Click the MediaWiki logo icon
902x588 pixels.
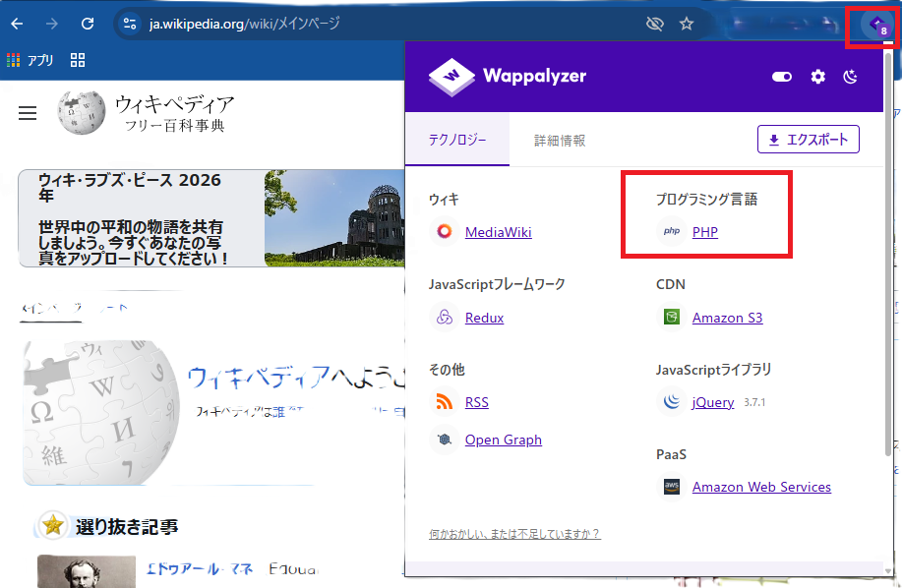[444, 232]
